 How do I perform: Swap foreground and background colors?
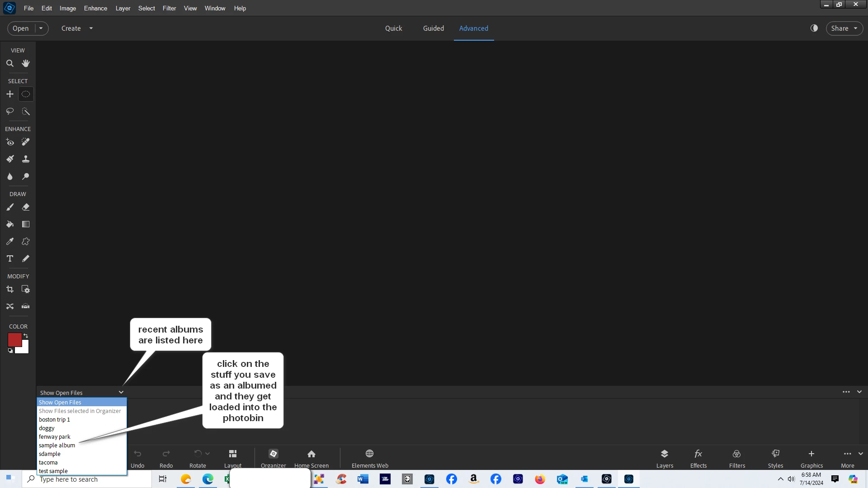[x=26, y=336]
